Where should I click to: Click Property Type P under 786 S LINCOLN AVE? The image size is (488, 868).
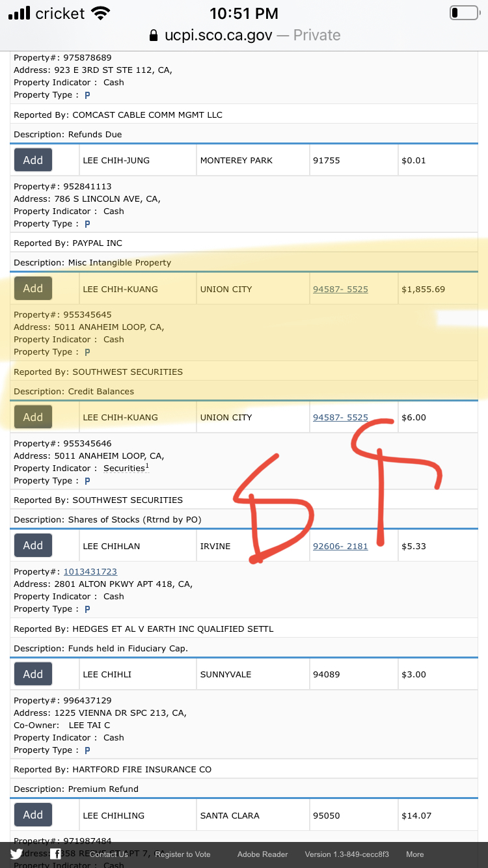coord(87,224)
